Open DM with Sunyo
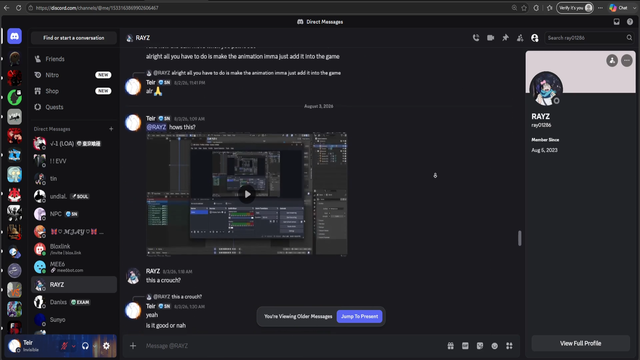Viewport: 640px width, 360px height. tap(74, 320)
